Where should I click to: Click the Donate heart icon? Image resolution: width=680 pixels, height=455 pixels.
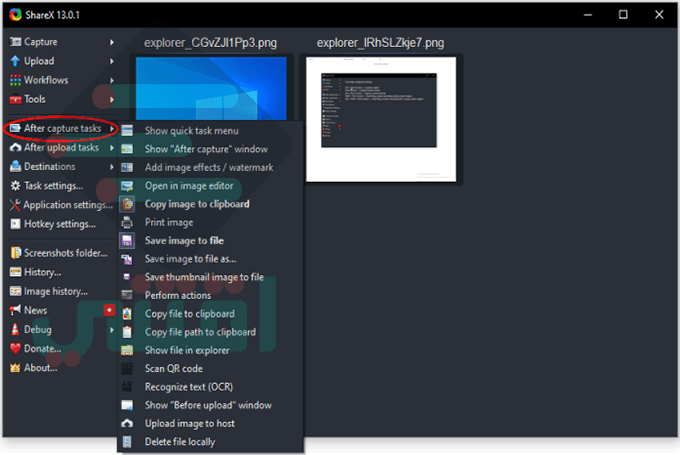(x=15, y=349)
